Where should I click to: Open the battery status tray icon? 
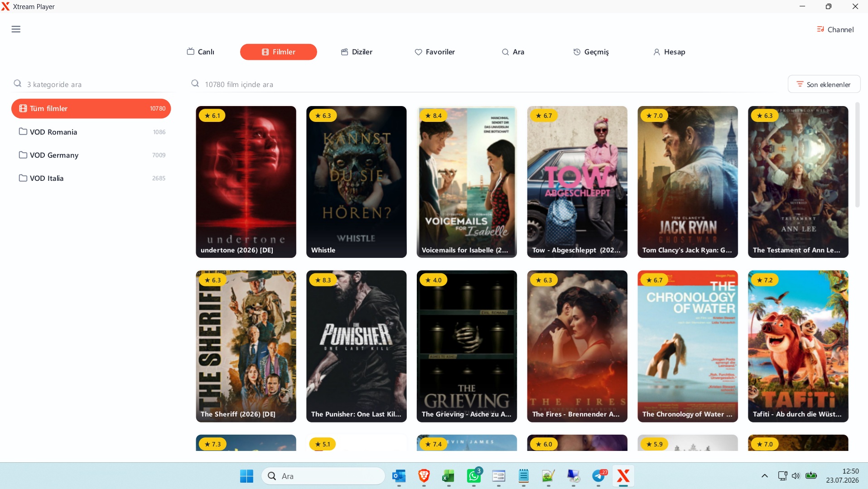tap(811, 476)
